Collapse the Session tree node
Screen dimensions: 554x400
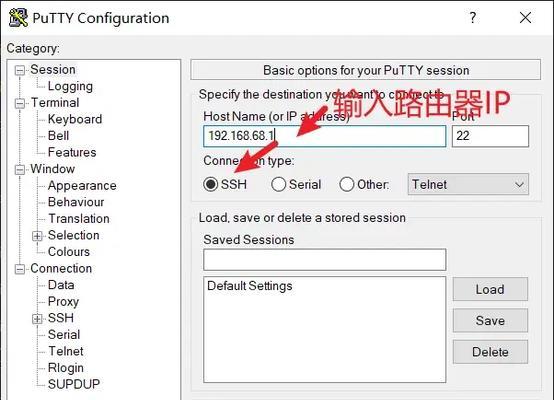pos(20,70)
